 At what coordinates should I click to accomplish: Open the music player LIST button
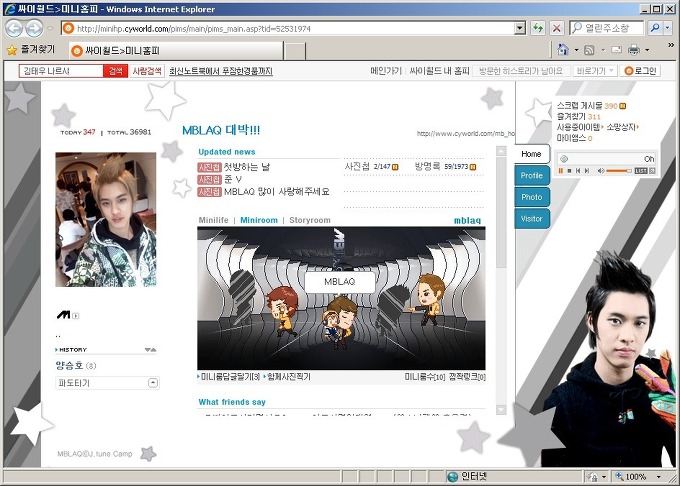pyautogui.click(x=641, y=171)
